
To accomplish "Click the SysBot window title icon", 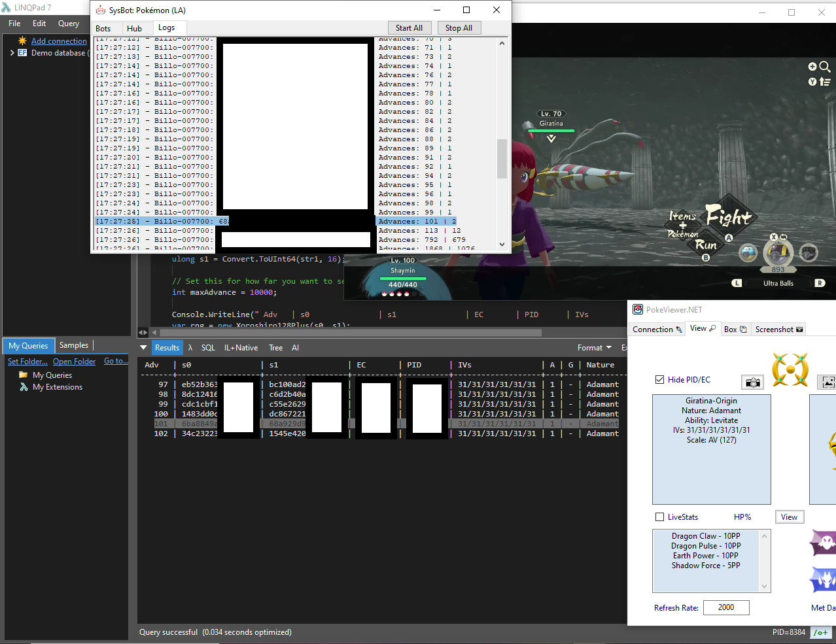I will coord(100,10).
